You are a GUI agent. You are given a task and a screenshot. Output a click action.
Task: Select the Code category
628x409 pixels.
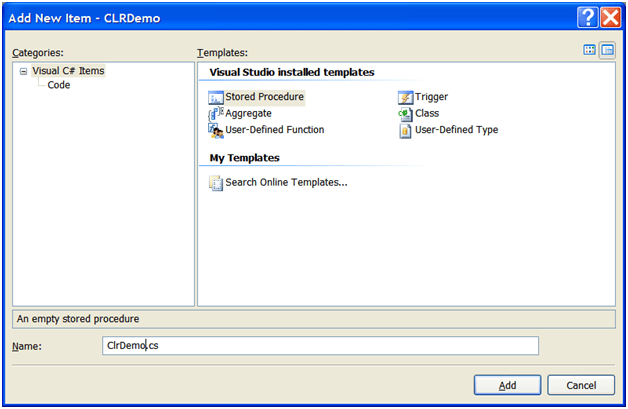tap(59, 85)
